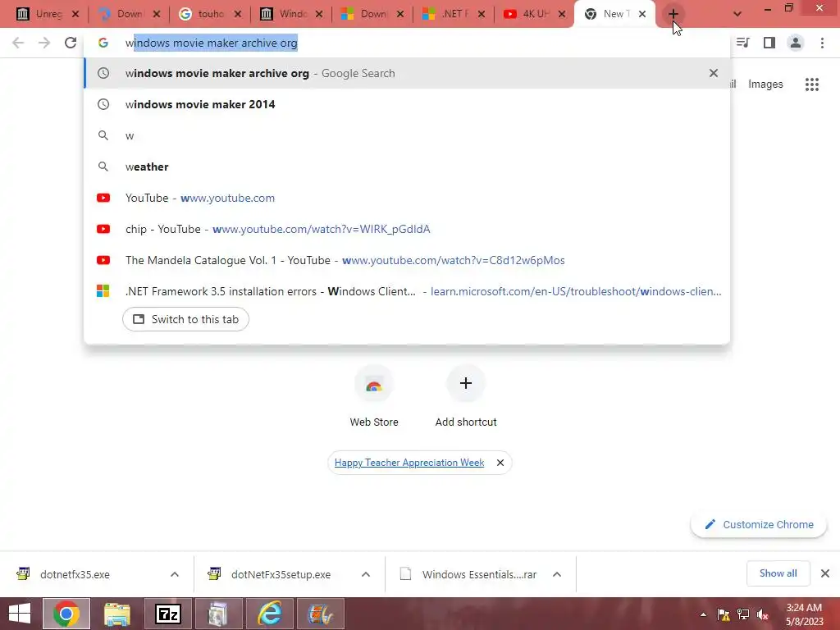Expand options for dotNetFx35setup.exe download
The image size is (840, 630).
(x=366, y=574)
